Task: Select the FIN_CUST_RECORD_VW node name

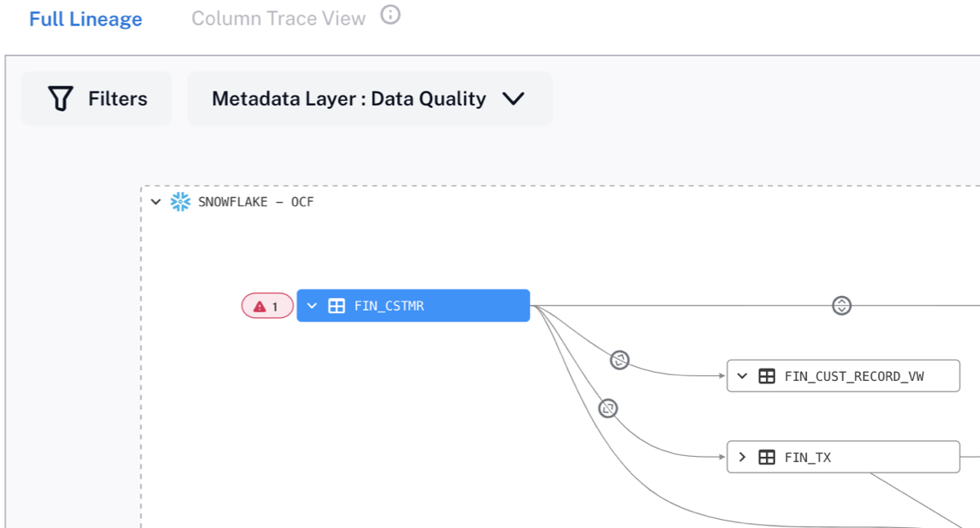Action: coord(854,377)
